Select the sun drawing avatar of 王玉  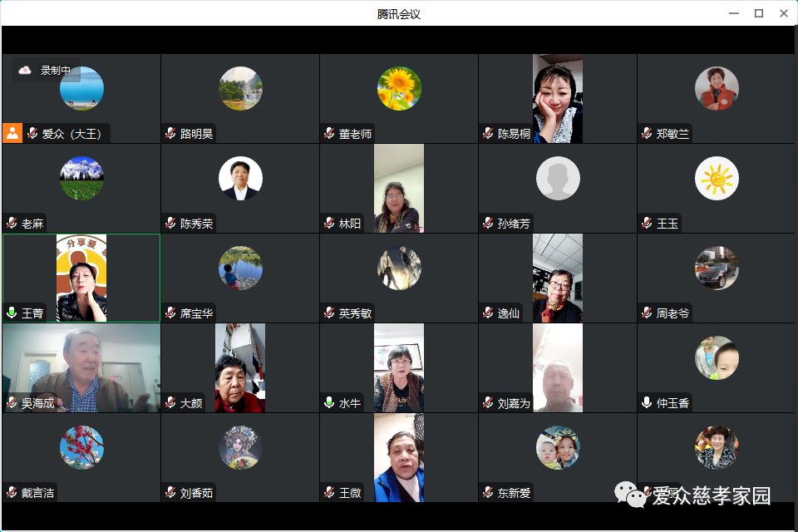tap(717, 178)
